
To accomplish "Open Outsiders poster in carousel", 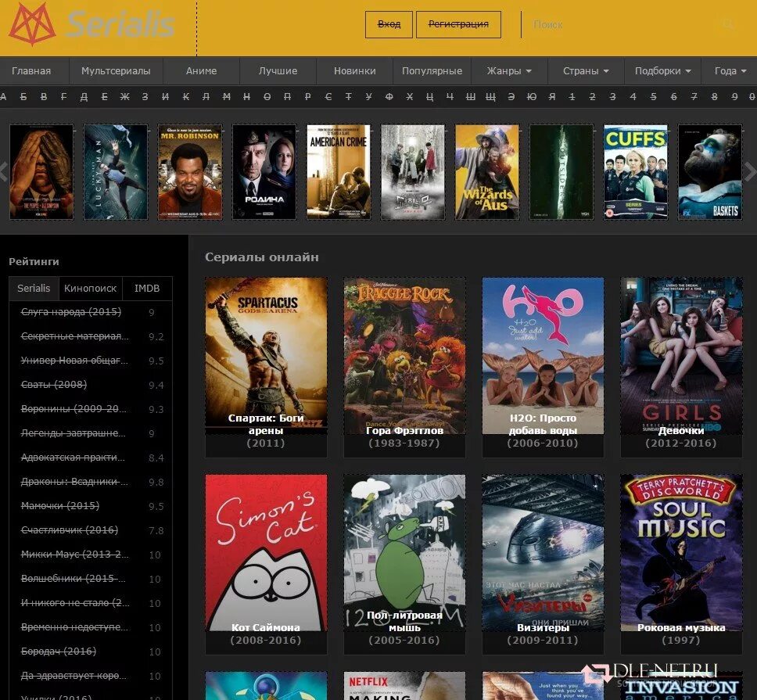I will (x=562, y=172).
